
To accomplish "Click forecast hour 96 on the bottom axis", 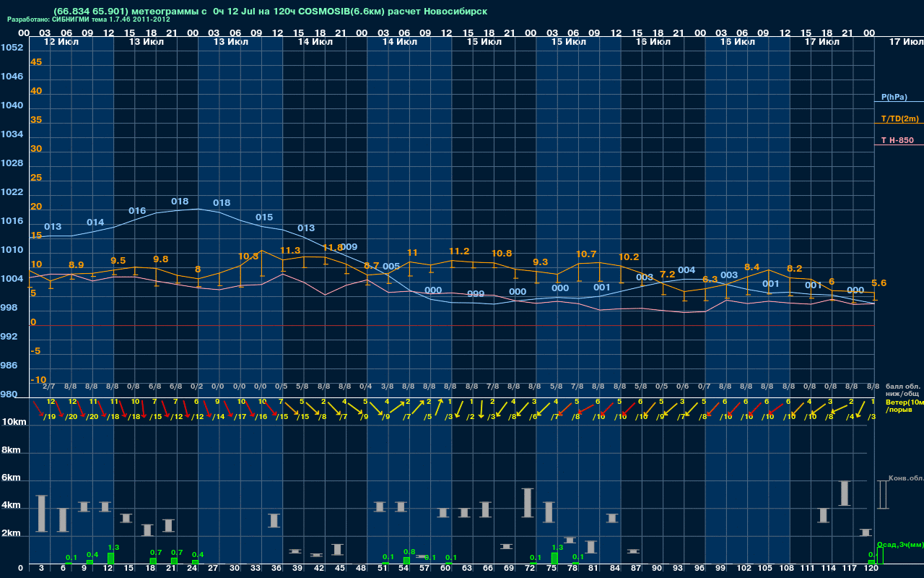I will pyautogui.click(x=699, y=569).
